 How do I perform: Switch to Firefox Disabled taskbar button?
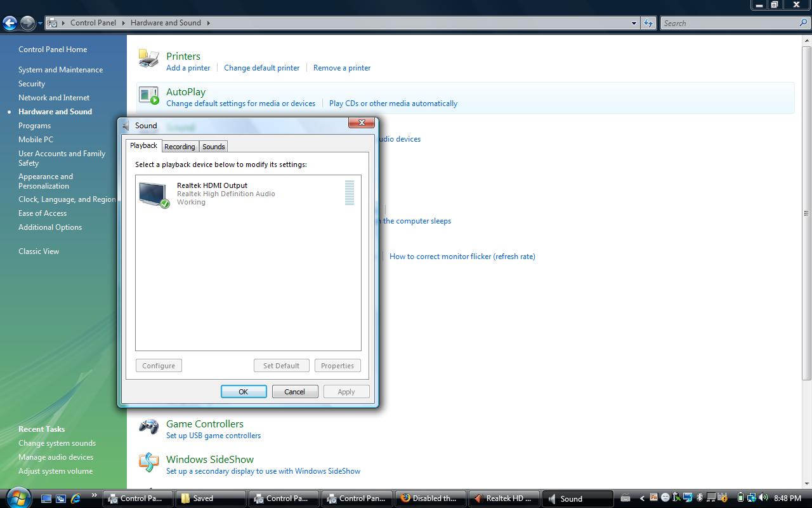(x=430, y=498)
